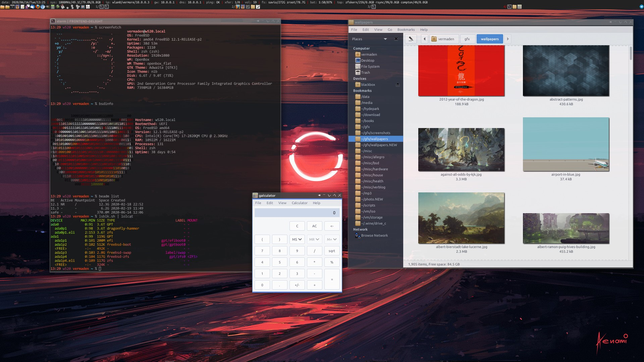Click the gfx path breadcrumb
The image size is (644, 362).
[x=467, y=39]
